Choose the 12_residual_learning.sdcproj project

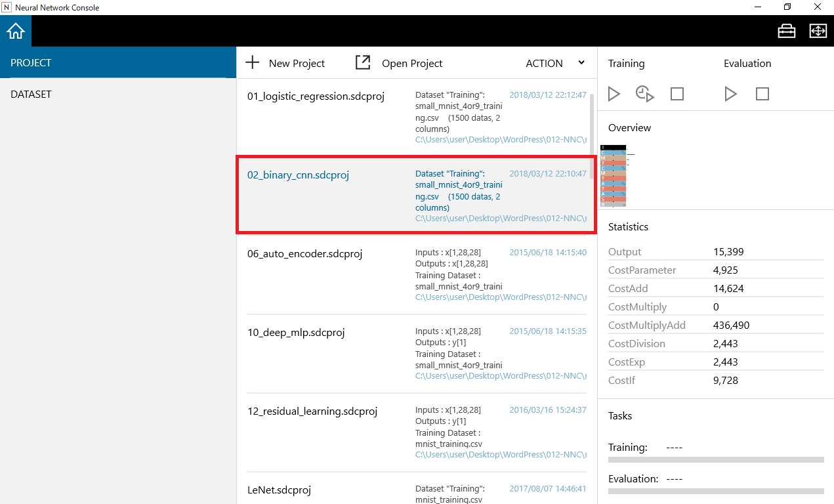coord(312,411)
